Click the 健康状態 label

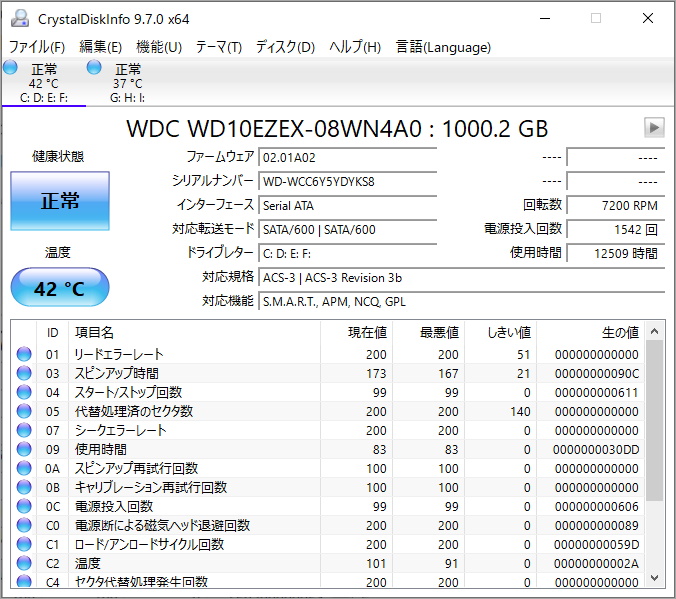pos(58,156)
